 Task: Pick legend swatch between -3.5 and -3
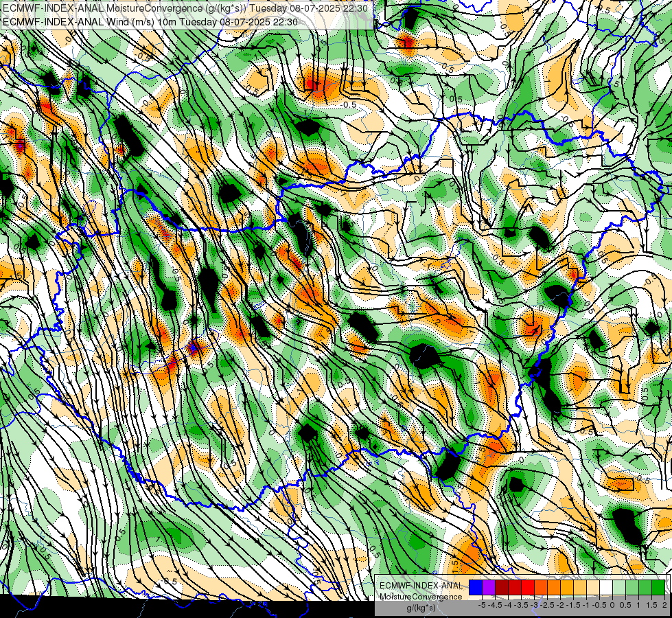click(528, 588)
